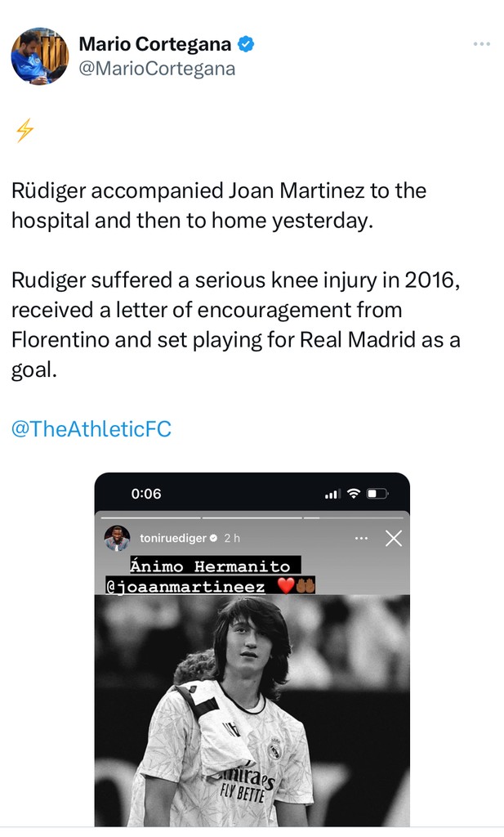Click the @MarioCortegana handle
This screenshot has height=837, width=504.
157,69
